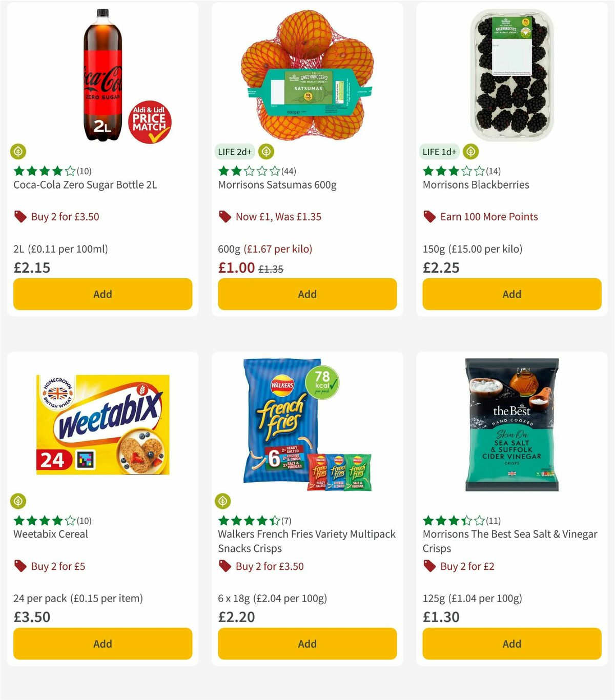The width and height of the screenshot is (615, 700).
Task: Add Weetabix Cereal to basket
Action: [102, 644]
